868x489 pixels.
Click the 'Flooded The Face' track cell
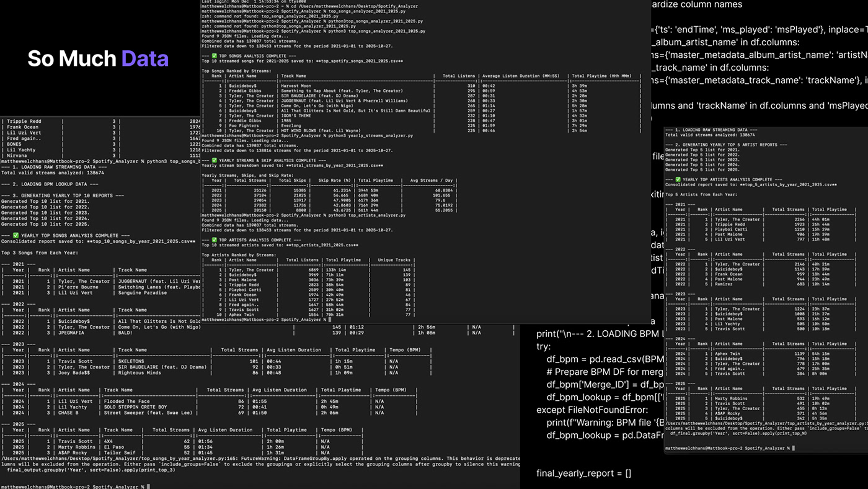[x=126, y=401]
